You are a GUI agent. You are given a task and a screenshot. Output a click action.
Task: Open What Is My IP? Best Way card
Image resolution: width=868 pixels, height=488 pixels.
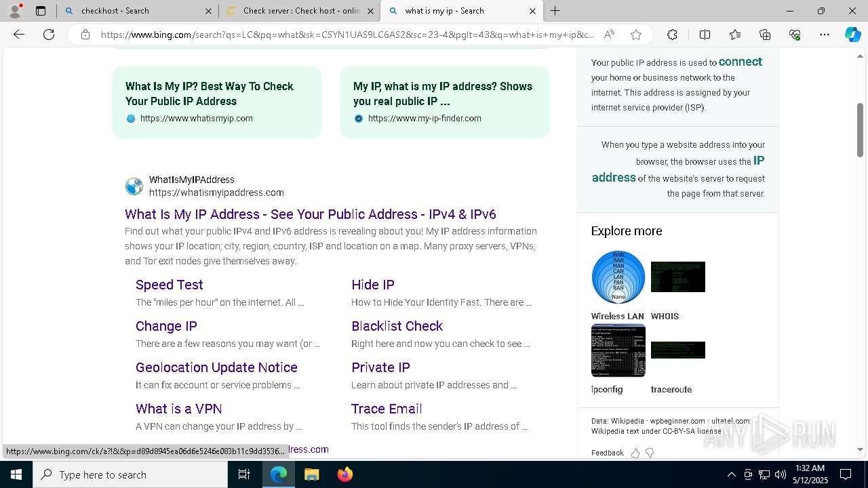(x=217, y=102)
